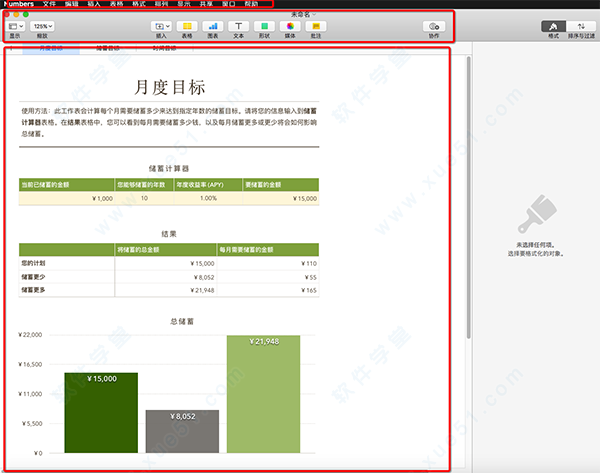
Task: Select the 月度目标 sheet tab
Action: click(51, 49)
